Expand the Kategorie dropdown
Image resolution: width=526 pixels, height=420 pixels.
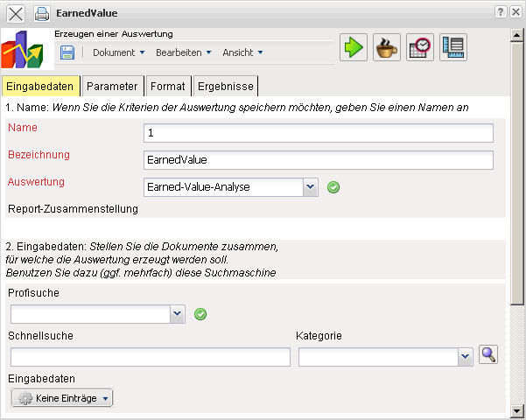click(466, 357)
